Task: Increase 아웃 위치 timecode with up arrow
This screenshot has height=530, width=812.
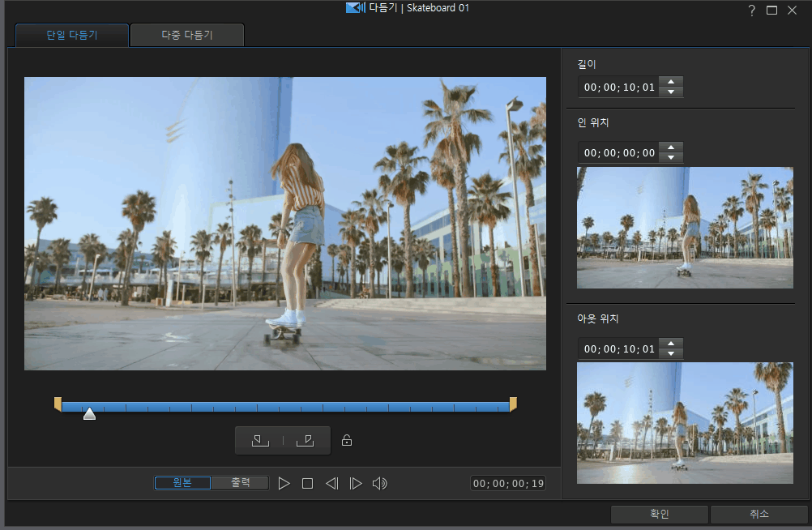Action: coord(671,344)
